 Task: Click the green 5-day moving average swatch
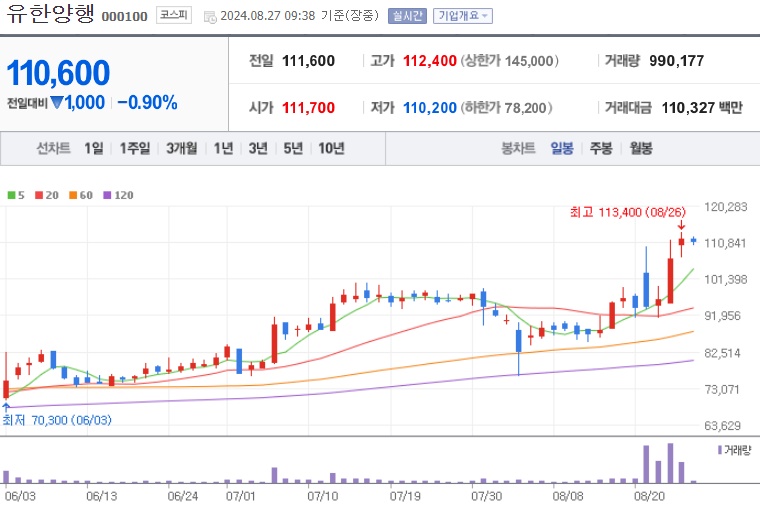11,195
